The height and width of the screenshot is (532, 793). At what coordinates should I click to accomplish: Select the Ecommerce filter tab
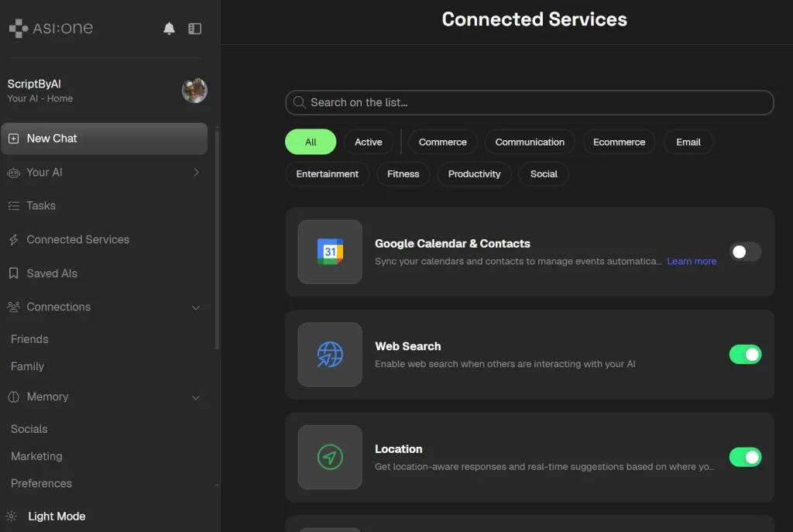tap(619, 142)
